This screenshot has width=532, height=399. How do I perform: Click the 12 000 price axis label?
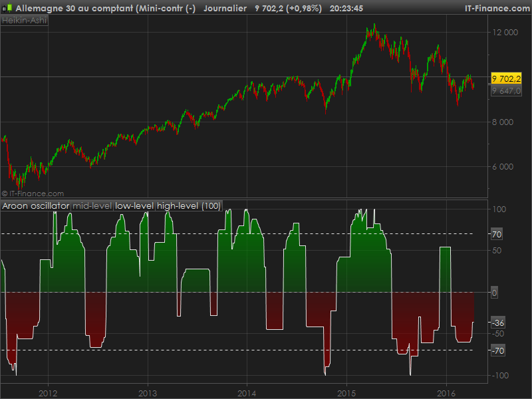tap(505, 33)
